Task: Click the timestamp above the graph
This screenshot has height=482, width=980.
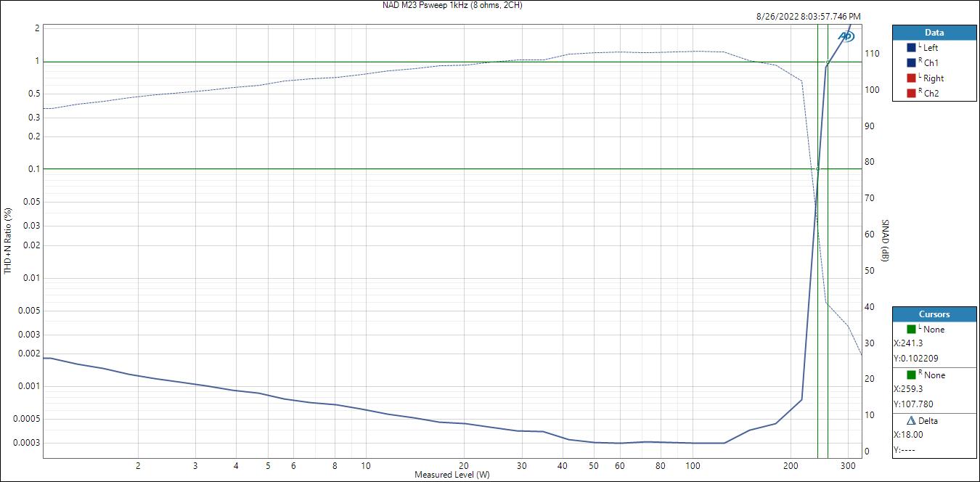Action: (x=809, y=16)
